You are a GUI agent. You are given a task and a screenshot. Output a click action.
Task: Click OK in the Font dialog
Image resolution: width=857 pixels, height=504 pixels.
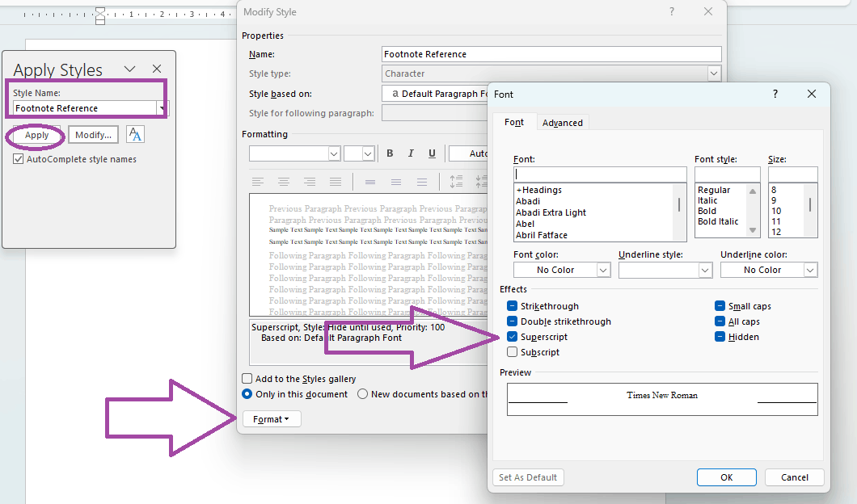(726, 477)
